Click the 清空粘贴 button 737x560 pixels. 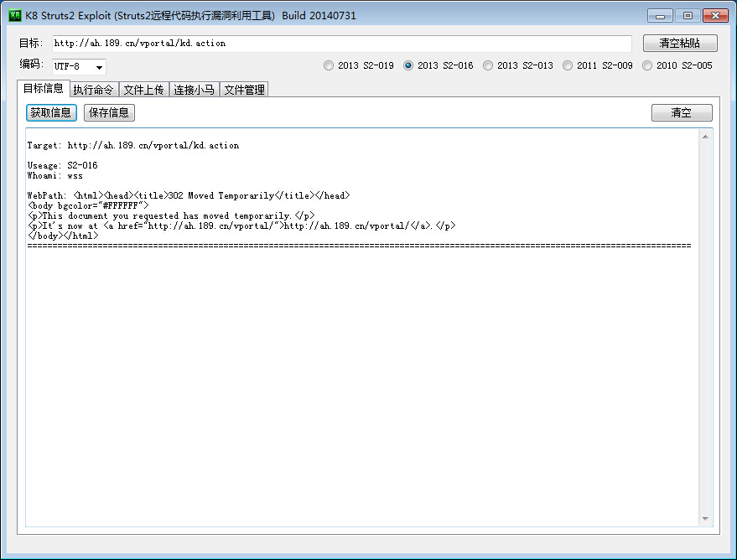pyautogui.click(x=680, y=44)
